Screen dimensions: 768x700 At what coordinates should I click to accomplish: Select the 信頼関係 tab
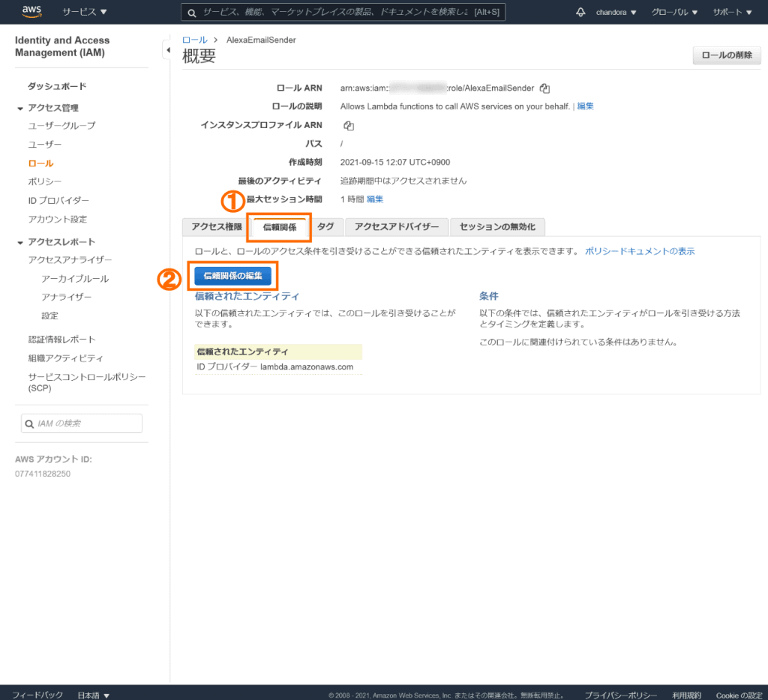pyautogui.click(x=279, y=227)
